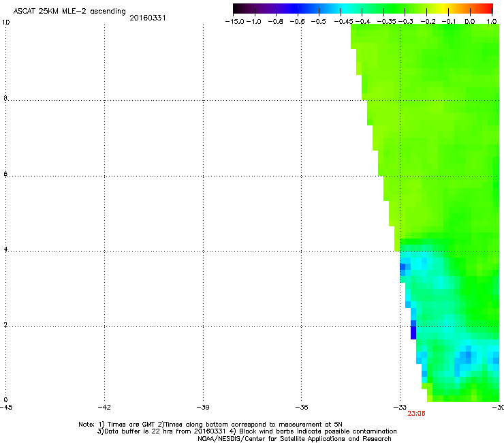Click the colorbar label -0.35
The height and width of the screenshot is (443, 504).
387,22
